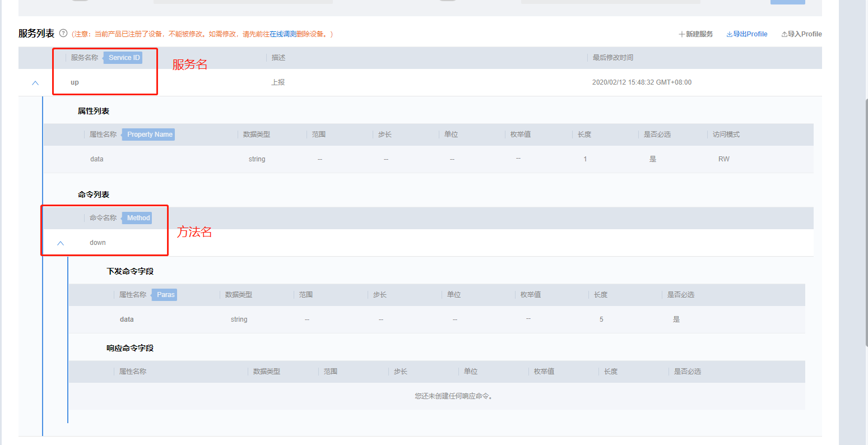The image size is (868, 445).
Task: Click the Method tag badge
Action: [x=138, y=218]
